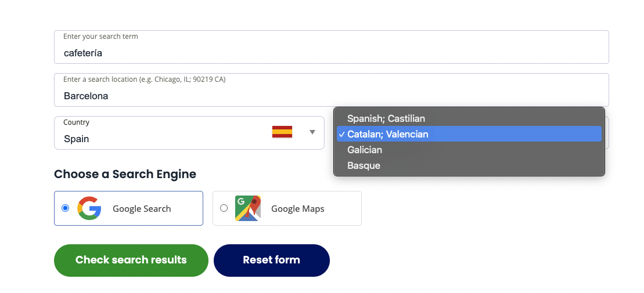Screen dimensions: 644x293
Task: Click the "Enter a search location" label
Action: [x=144, y=79]
